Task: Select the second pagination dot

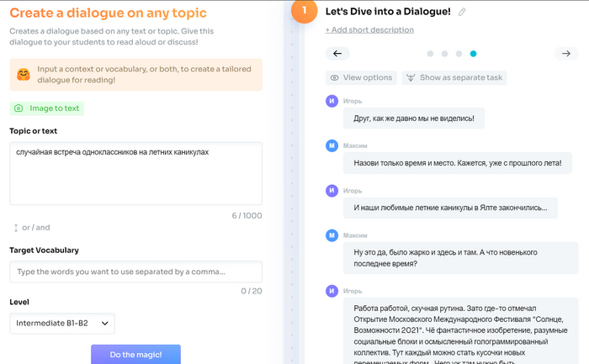Action: pos(444,54)
